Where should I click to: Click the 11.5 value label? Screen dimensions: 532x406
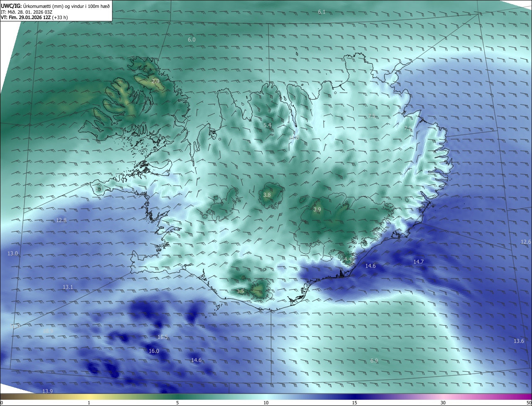click(163, 337)
